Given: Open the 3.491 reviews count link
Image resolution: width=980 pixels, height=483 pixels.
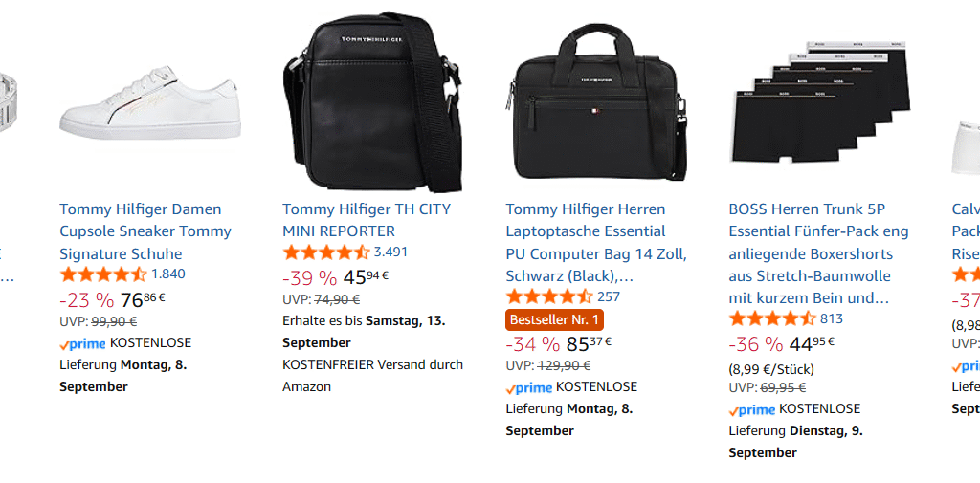Looking at the screenshot, I should tap(390, 252).
